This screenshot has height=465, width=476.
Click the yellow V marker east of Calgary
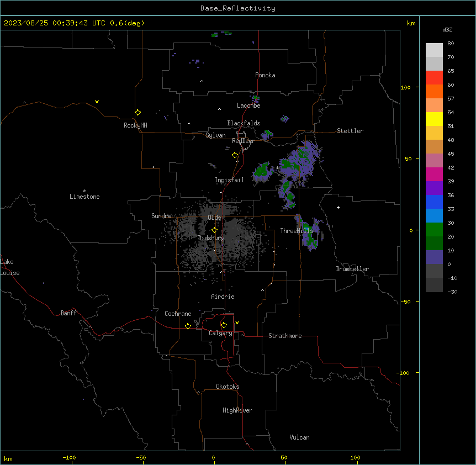click(237, 323)
